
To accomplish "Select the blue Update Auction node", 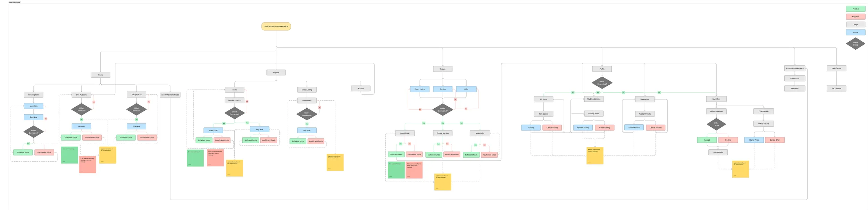I will (634, 127).
